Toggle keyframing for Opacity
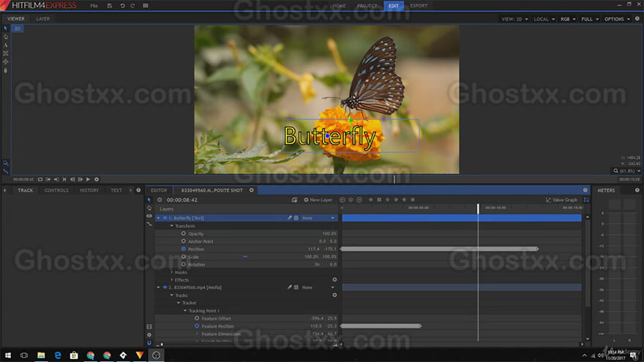Viewport: 644px width, 362px height. pos(184,233)
